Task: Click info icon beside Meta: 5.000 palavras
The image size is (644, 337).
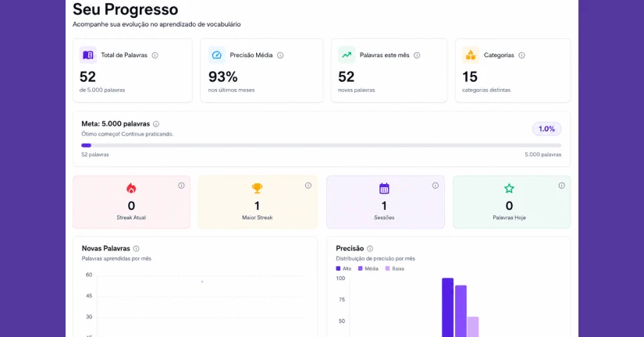Action: 156,124
